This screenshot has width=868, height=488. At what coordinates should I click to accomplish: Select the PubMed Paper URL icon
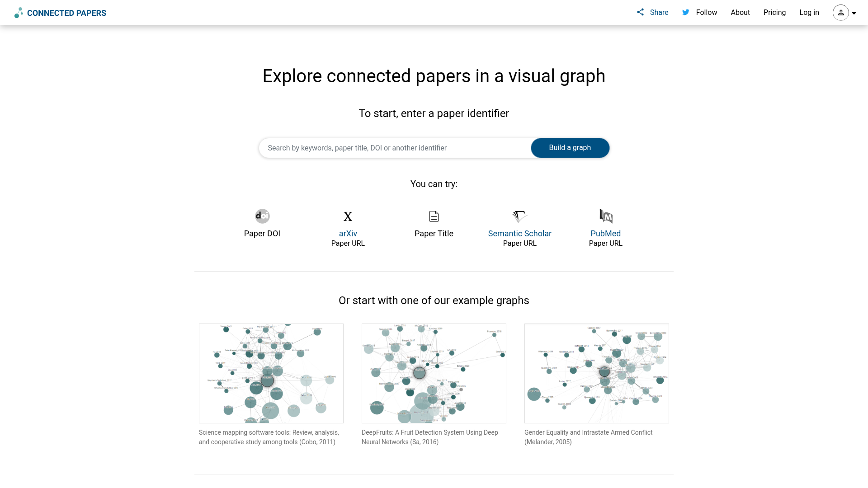[x=605, y=216]
